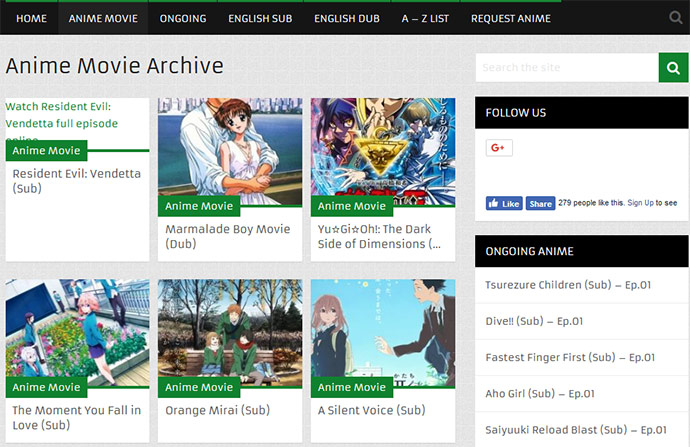Open the Resident Evil: Vendetta (Sub) title
Screen dimensions: 690x447
[x=77, y=181]
